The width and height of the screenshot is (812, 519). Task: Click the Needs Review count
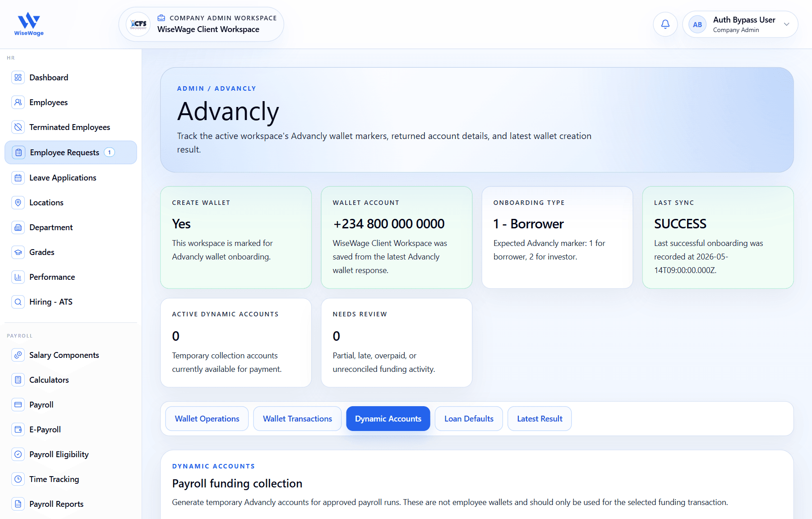337,336
